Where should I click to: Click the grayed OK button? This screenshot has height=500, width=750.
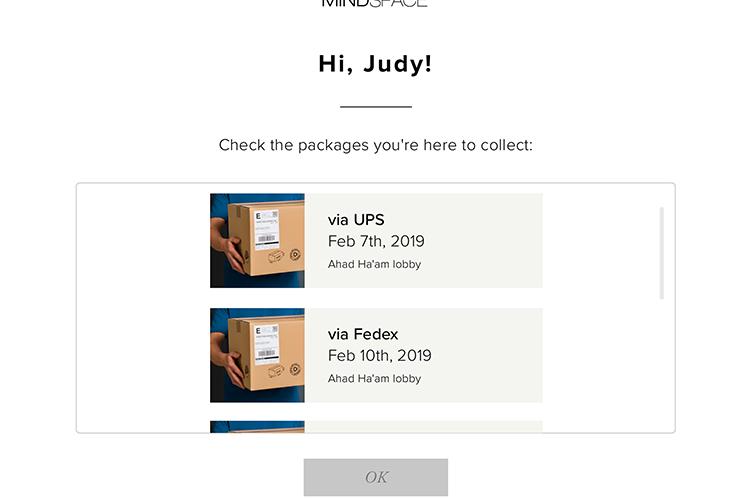(376, 477)
